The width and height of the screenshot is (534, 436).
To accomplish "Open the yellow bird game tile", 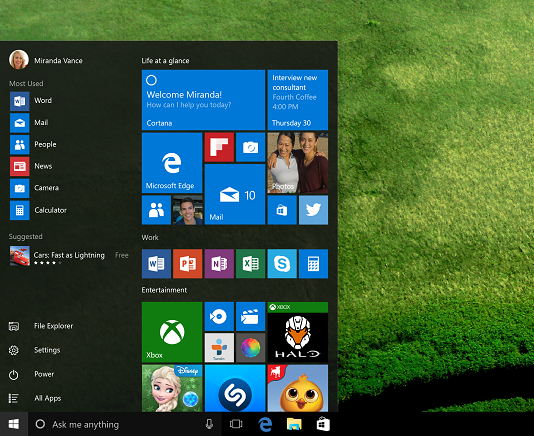I will (x=298, y=388).
